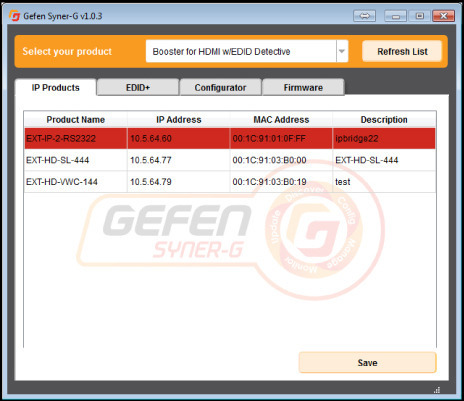Click MAC address 00:1C:91:03:B0:00
The height and width of the screenshot is (401, 464).
point(281,160)
